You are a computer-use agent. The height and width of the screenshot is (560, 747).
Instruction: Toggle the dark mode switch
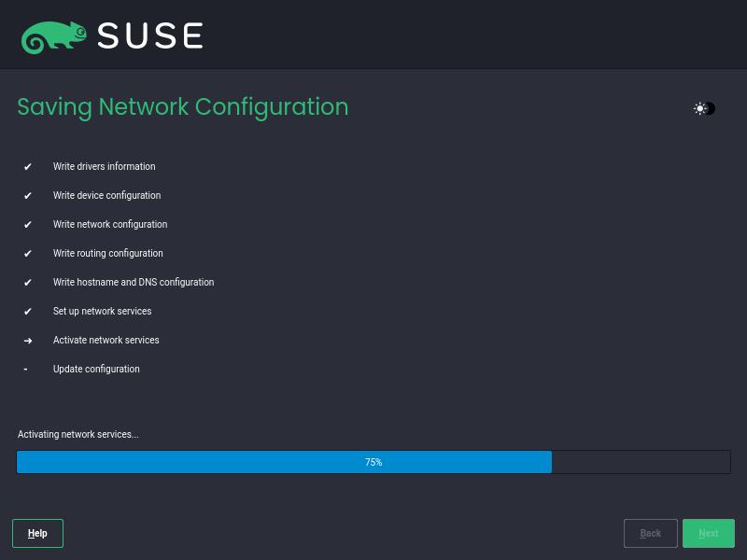(704, 108)
